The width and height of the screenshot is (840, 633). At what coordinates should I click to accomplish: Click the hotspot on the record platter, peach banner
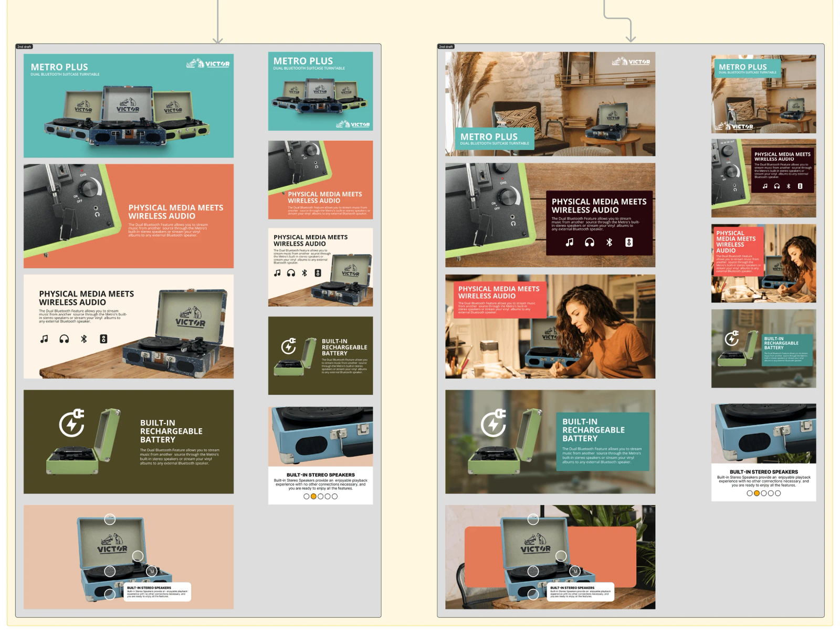[x=110, y=571]
